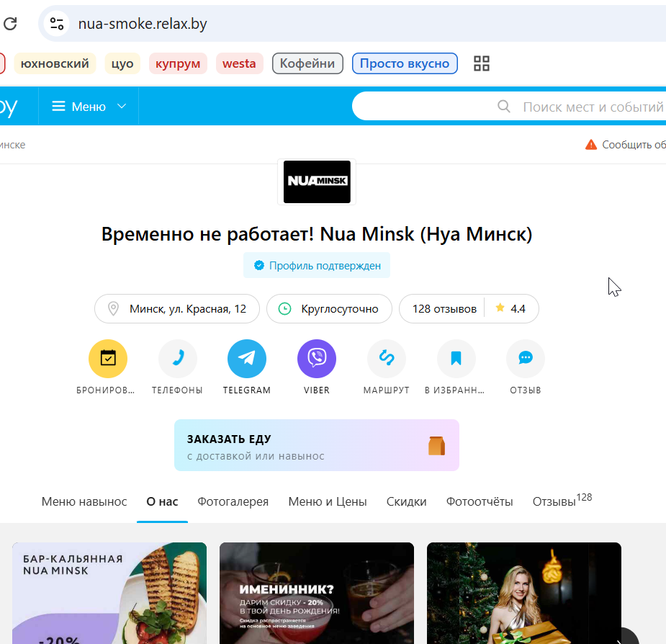
Task: Open the Telegram contact icon
Action: [247, 358]
